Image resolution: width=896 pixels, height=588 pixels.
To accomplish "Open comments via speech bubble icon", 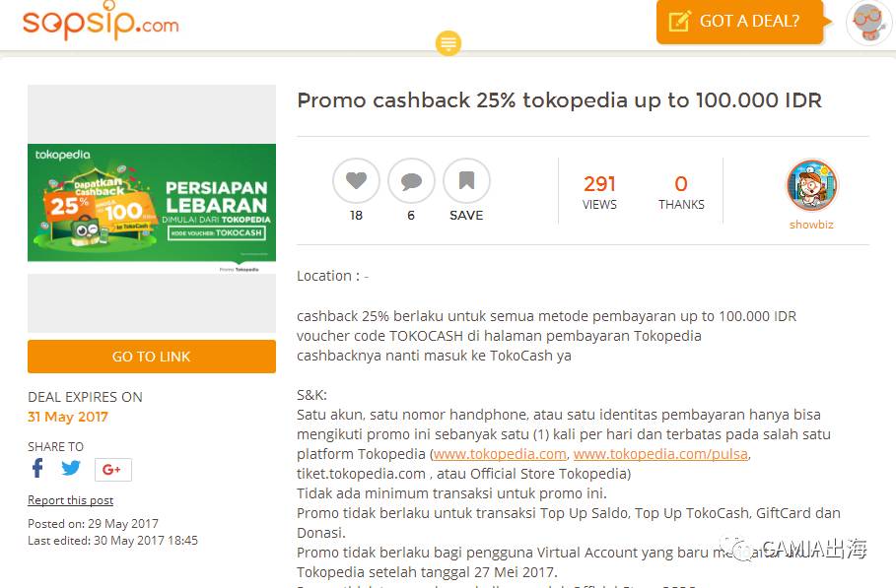I will [x=411, y=181].
